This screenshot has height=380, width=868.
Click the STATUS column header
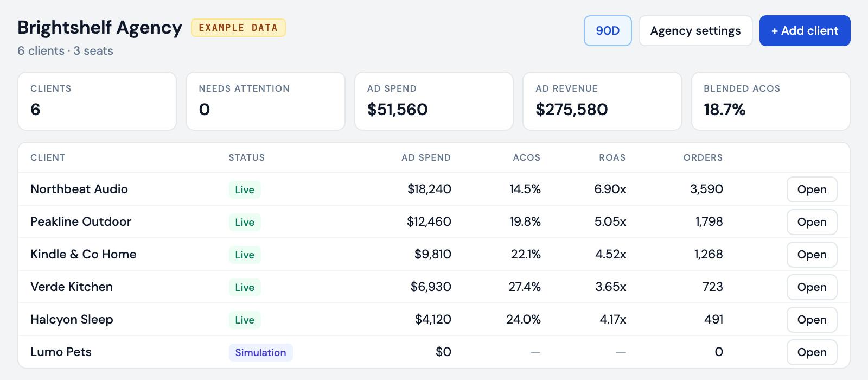tap(247, 158)
